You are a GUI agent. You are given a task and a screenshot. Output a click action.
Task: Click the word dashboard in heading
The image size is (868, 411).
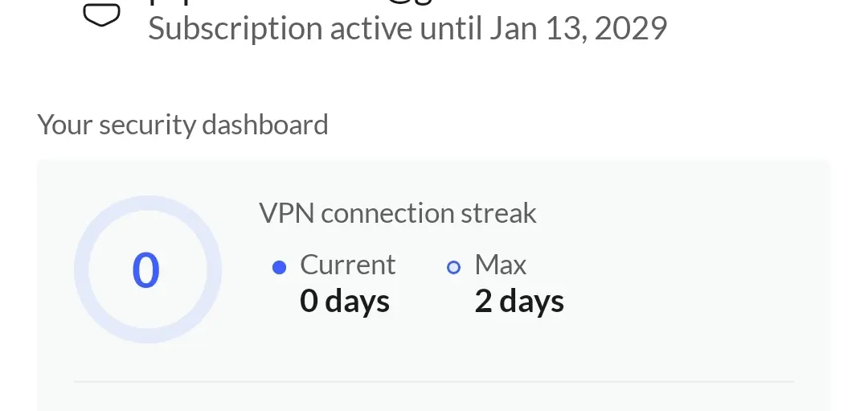tap(265, 125)
